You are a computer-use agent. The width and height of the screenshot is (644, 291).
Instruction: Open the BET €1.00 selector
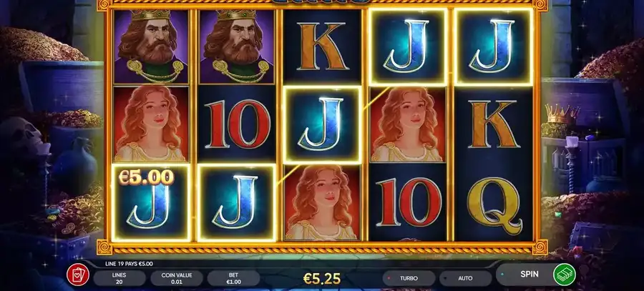(234, 278)
